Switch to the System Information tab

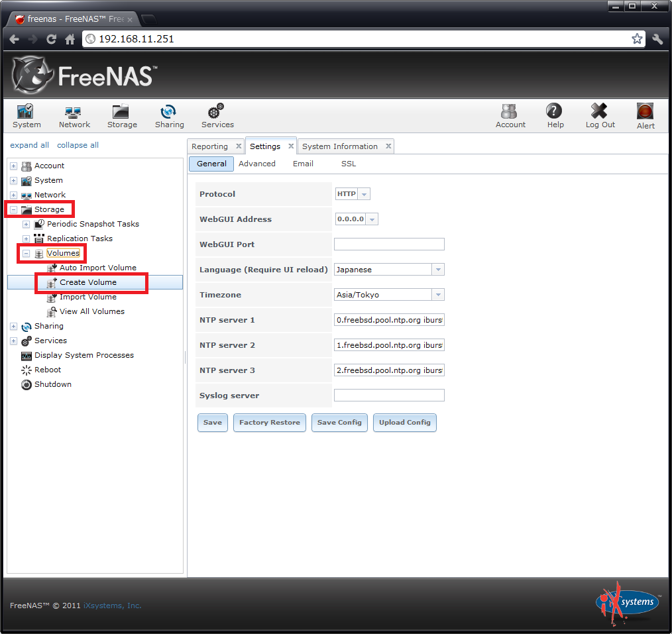point(340,146)
